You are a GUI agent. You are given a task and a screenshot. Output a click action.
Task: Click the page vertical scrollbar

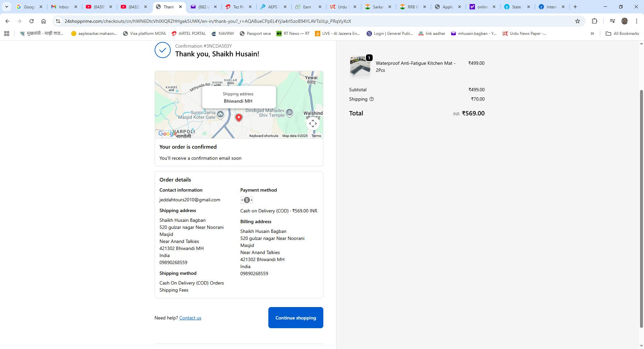pos(641,208)
